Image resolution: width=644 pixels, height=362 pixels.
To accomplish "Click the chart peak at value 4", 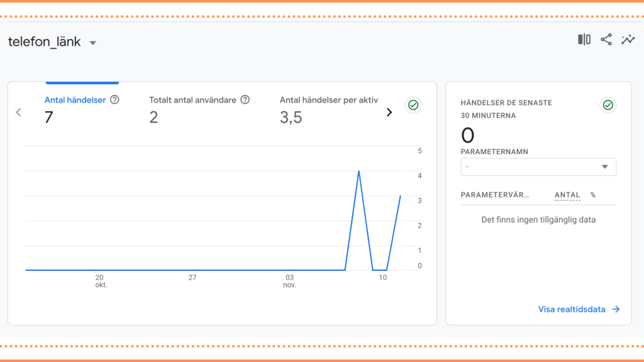I will click(359, 171).
